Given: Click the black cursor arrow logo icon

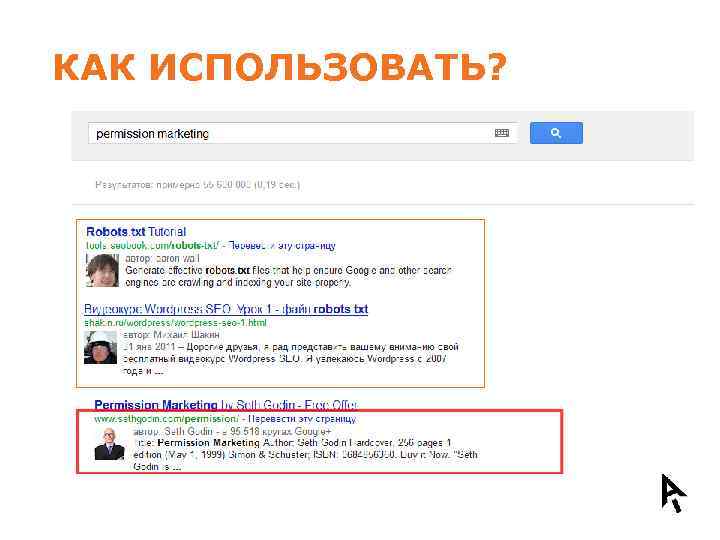Looking at the screenshot, I should click(x=673, y=493).
